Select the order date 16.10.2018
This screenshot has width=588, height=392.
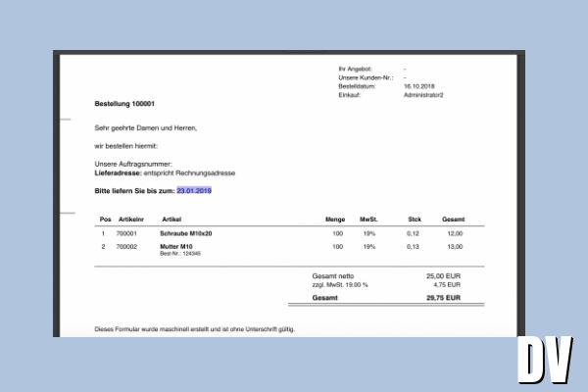click(x=420, y=86)
